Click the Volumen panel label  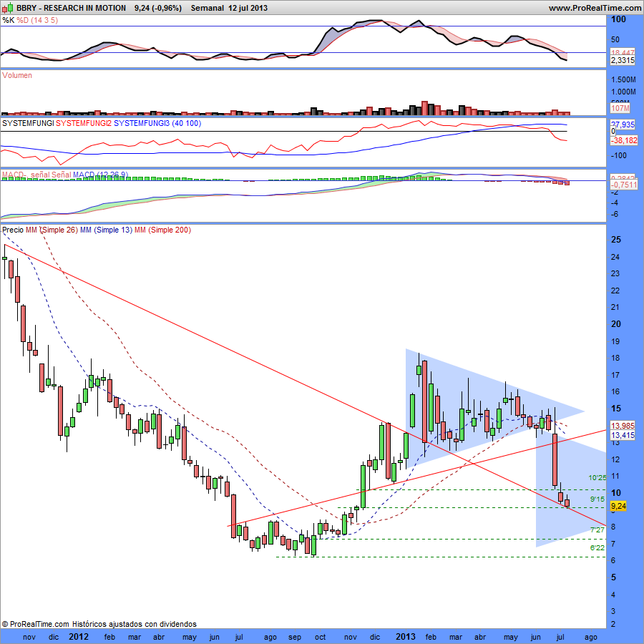17,75
